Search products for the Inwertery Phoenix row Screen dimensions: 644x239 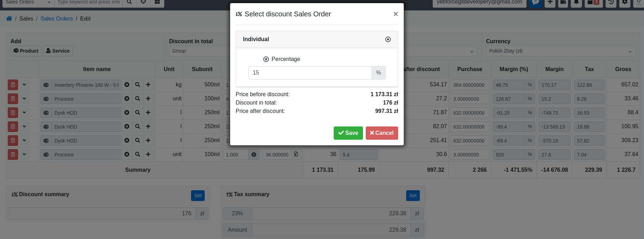click(138, 85)
